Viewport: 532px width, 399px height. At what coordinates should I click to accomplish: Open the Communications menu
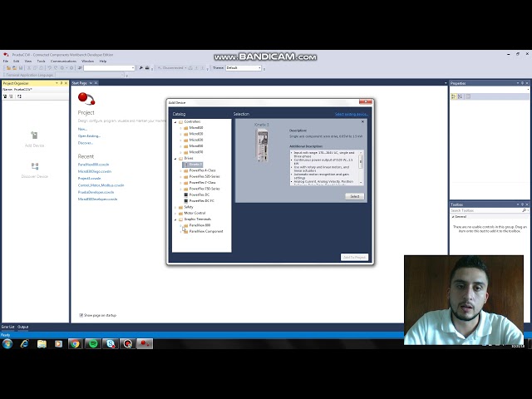[63, 61]
